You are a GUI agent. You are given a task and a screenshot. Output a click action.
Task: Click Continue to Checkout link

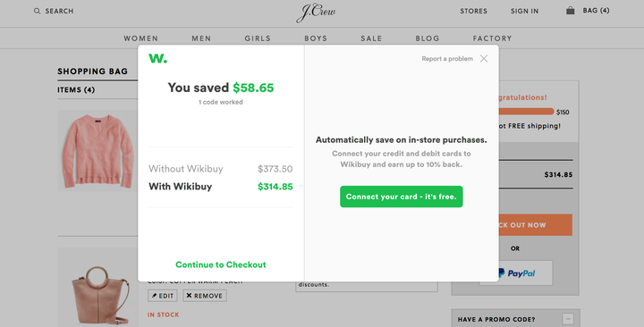(x=221, y=264)
